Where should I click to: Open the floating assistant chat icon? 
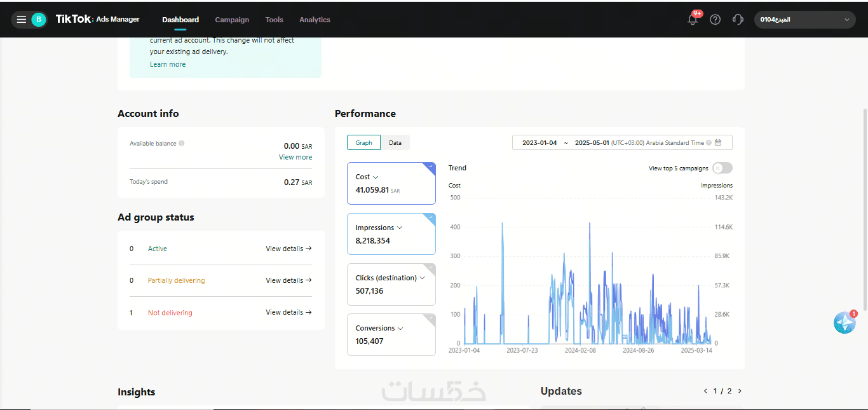(844, 323)
